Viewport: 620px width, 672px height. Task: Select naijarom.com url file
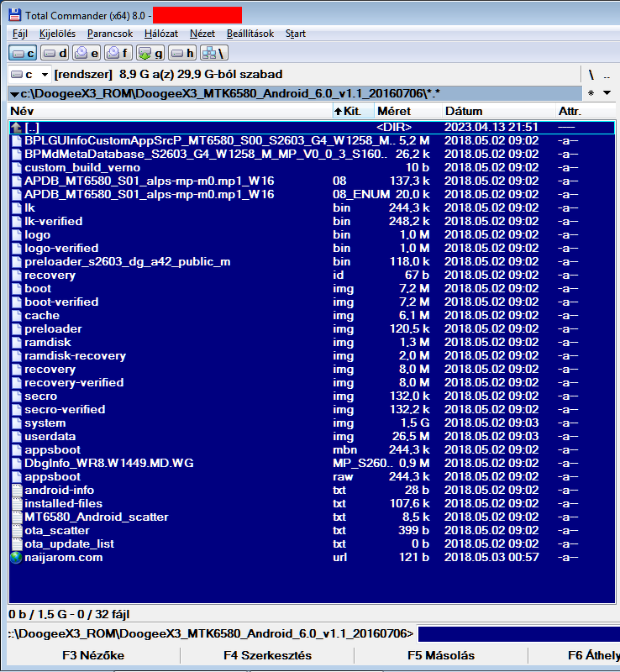(313, 558)
